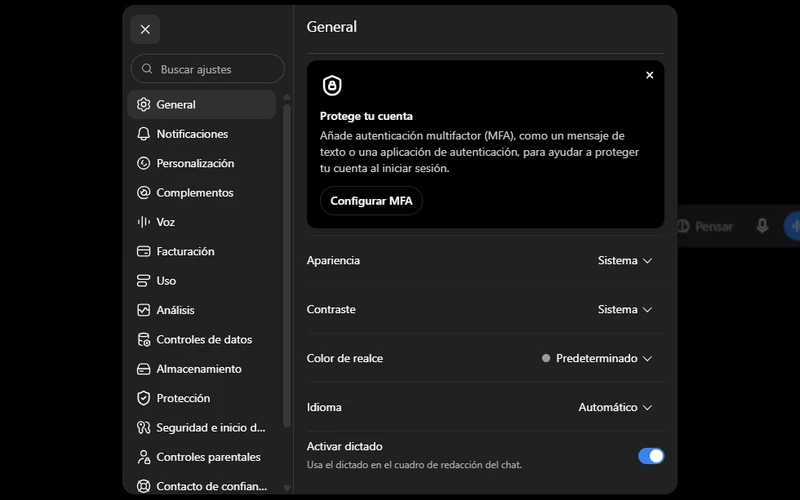This screenshot has width=800, height=500.
Task: Open the Almacenamiento section
Action: click(202, 369)
